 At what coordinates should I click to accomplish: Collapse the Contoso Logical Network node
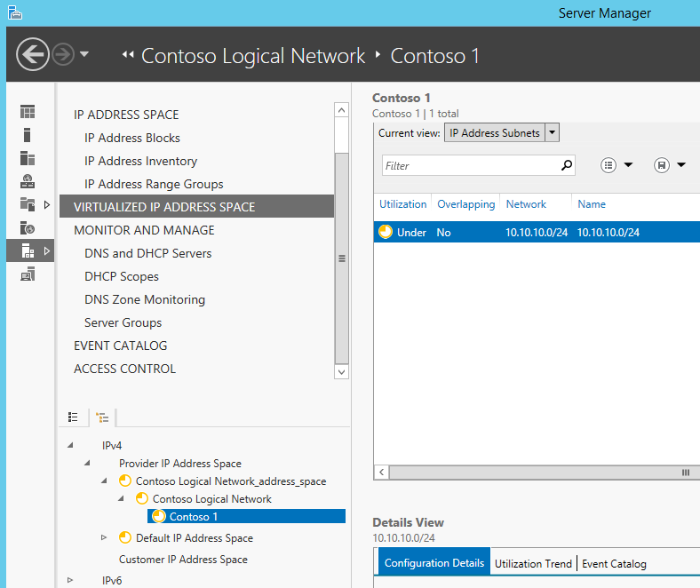[121, 498]
